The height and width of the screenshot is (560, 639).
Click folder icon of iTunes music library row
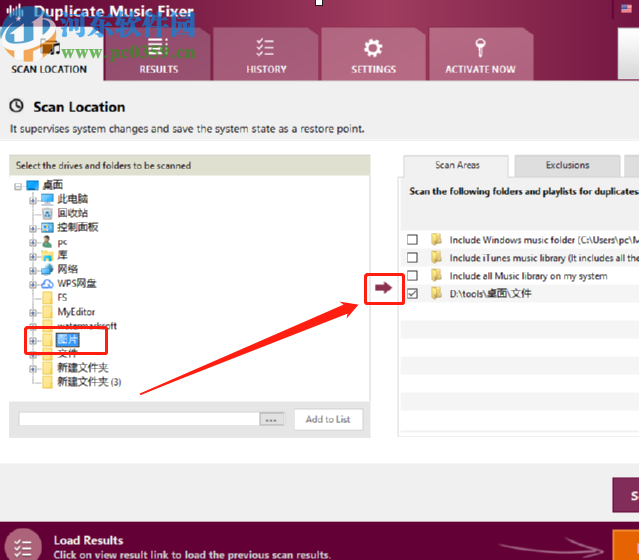(x=436, y=257)
